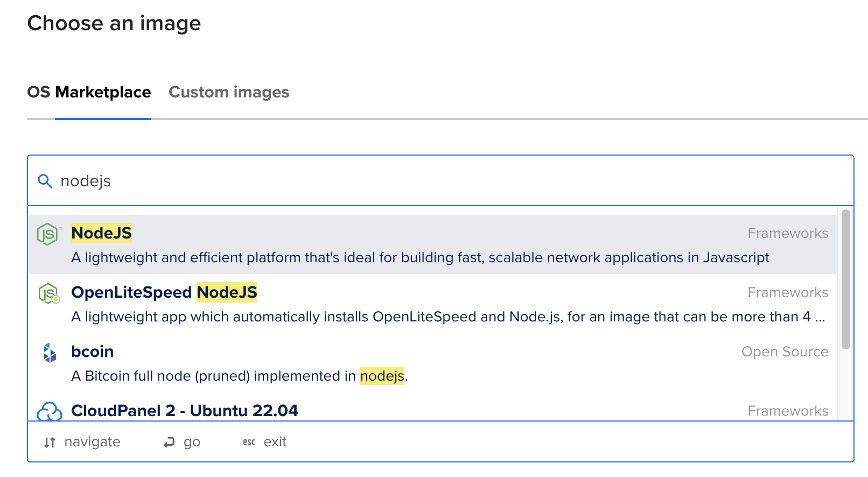Open the Custom images tab
The height and width of the screenshot is (477, 868).
click(229, 92)
